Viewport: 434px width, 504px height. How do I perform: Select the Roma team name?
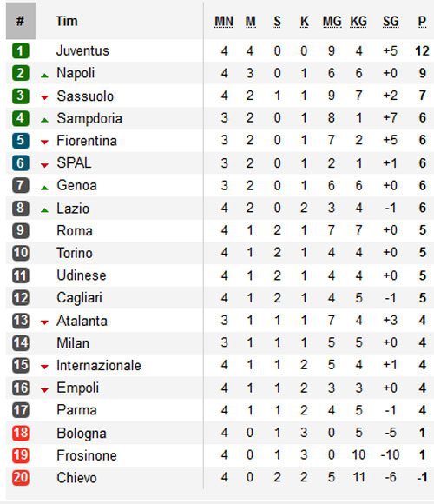click(75, 231)
